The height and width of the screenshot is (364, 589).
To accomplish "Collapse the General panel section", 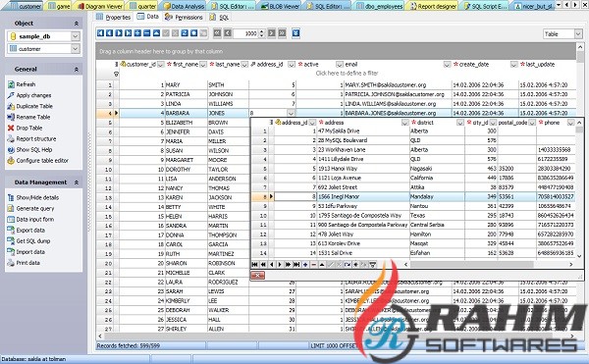I will [x=77, y=70].
